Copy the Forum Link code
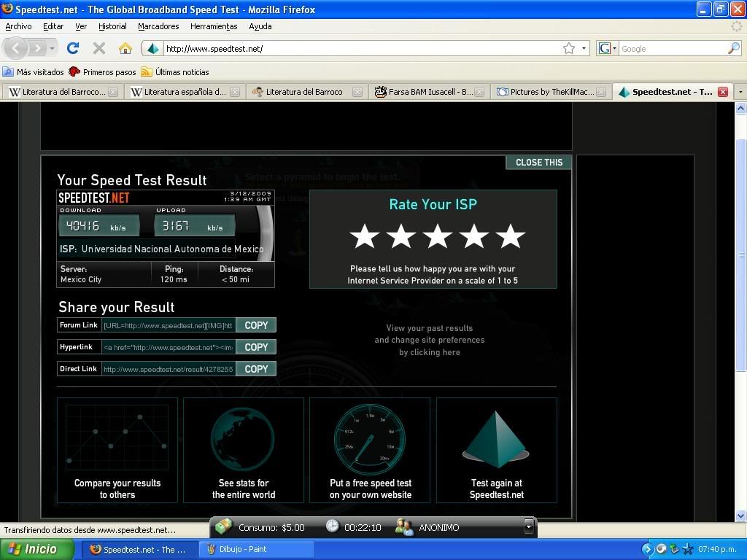Image resolution: width=747 pixels, height=560 pixels. click(x=256, y=325)
